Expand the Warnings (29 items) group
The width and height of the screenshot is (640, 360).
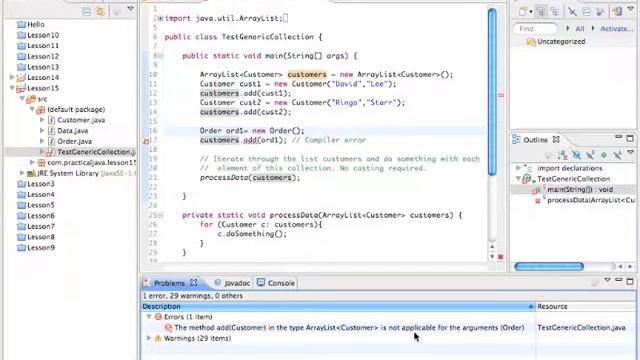click(x=149, y=338)
